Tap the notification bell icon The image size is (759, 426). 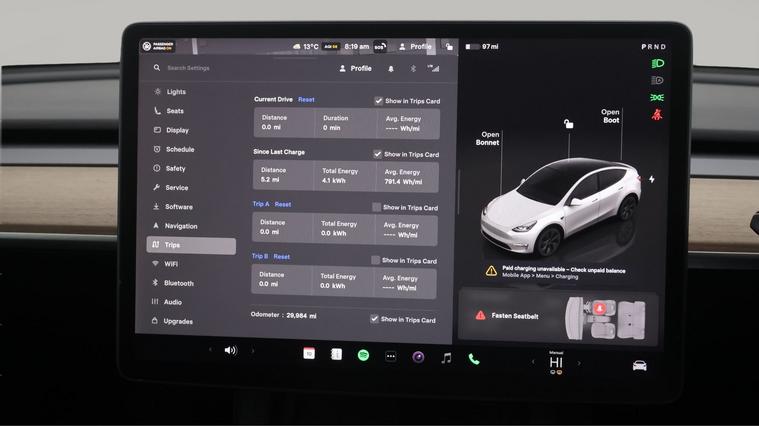coord(390,69)
